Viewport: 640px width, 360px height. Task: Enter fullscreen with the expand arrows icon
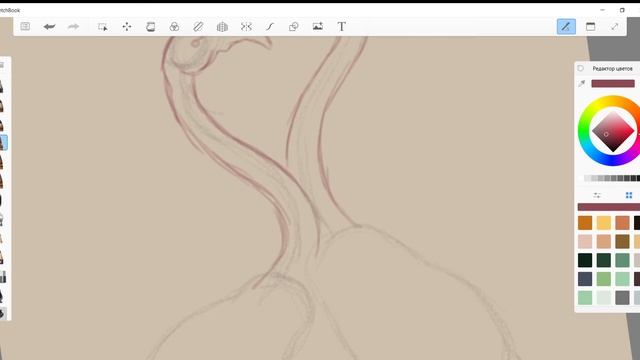[614, 27]
